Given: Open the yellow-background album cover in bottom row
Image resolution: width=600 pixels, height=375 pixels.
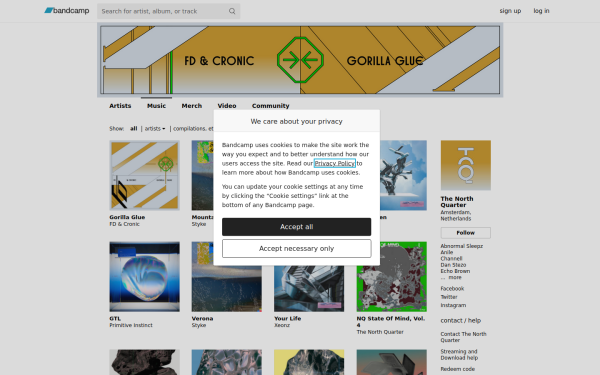Looking at the screenshot, I should (x=309, y=362).
